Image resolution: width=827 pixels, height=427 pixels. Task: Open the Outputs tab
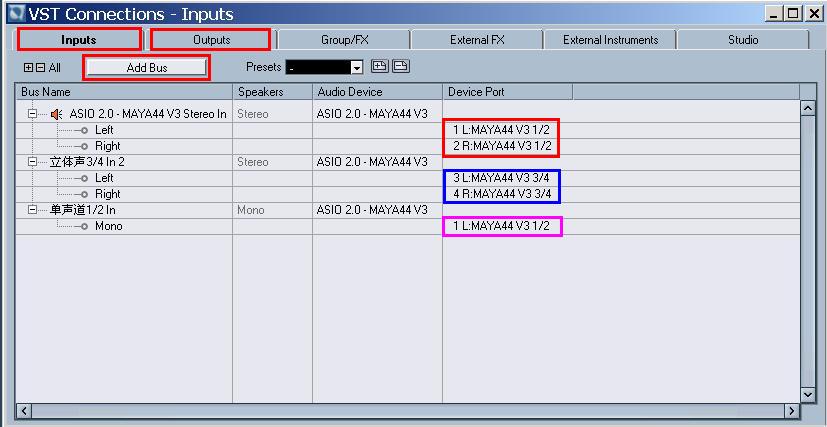click(x=211, y=40)
